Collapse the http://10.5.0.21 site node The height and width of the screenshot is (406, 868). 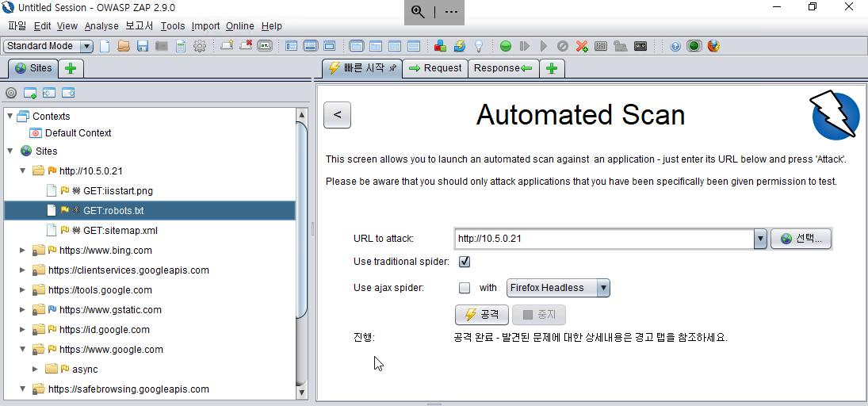point(23,170)
